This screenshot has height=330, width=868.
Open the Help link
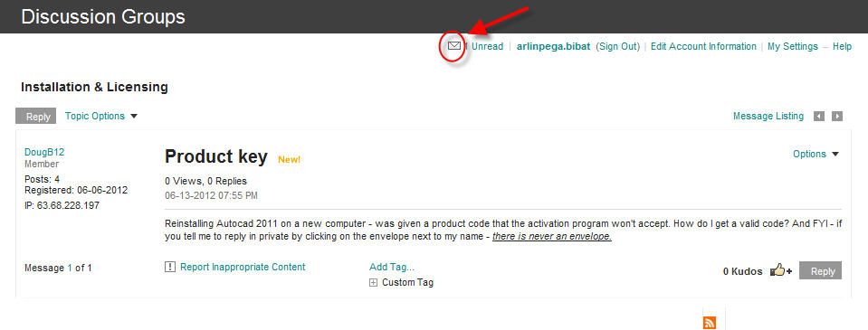(842, 46)
